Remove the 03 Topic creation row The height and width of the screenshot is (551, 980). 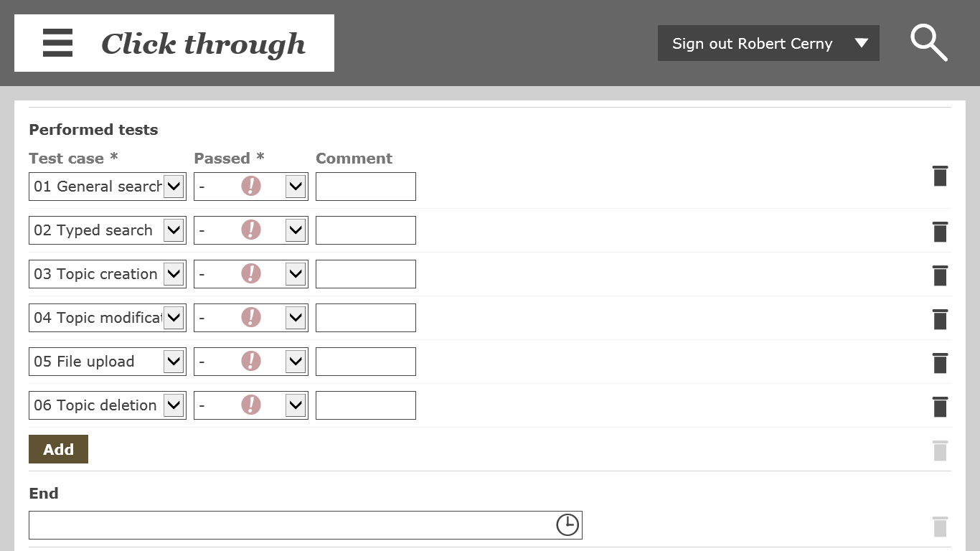click(x=940, y=275)
